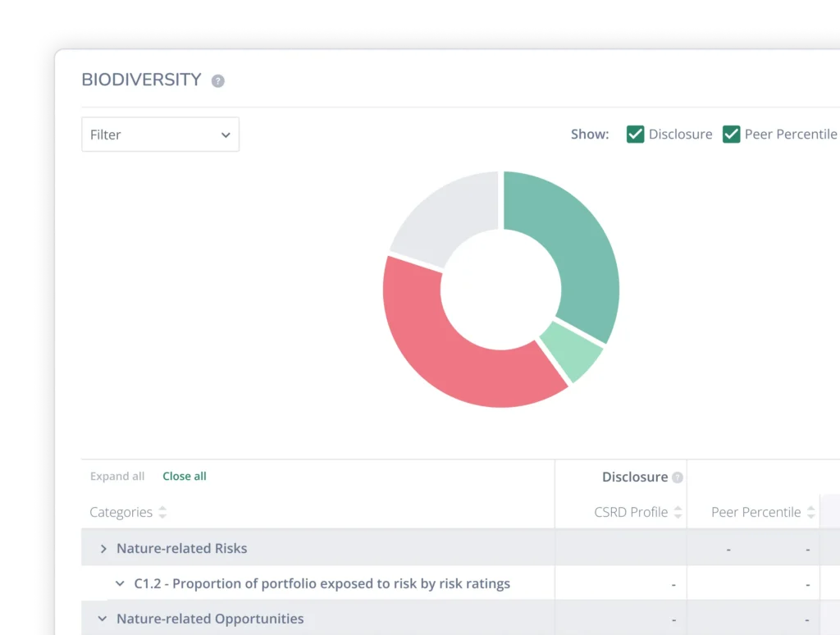Click the help icon next to BIODIVERSITY

click(217, 81)
